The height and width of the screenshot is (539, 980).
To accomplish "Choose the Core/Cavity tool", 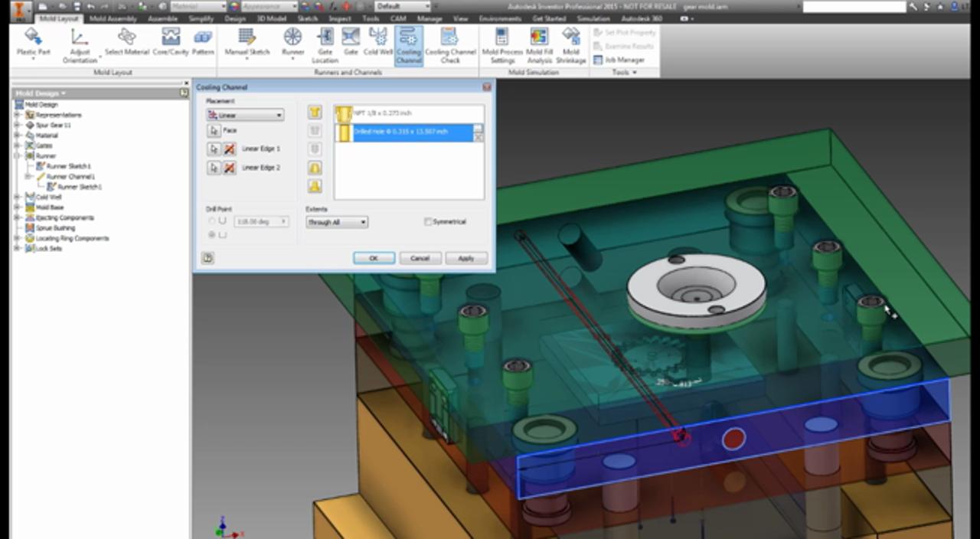I will [171, 43].
